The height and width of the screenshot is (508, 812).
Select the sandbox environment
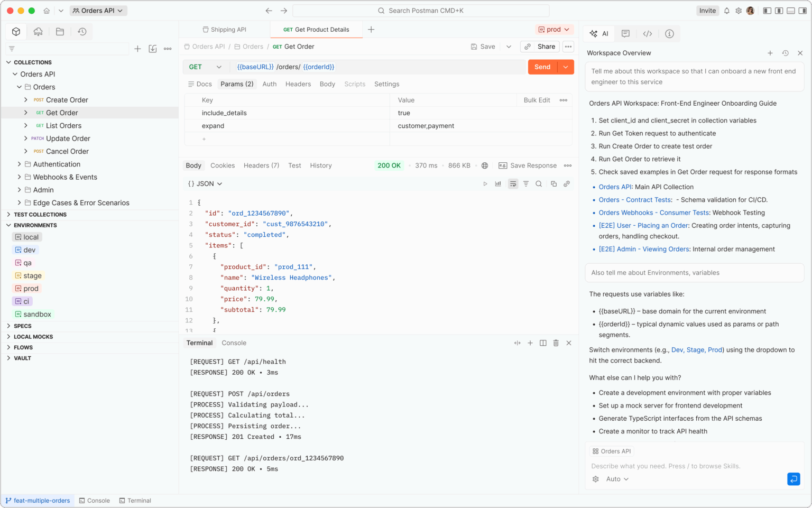point(33,314)
